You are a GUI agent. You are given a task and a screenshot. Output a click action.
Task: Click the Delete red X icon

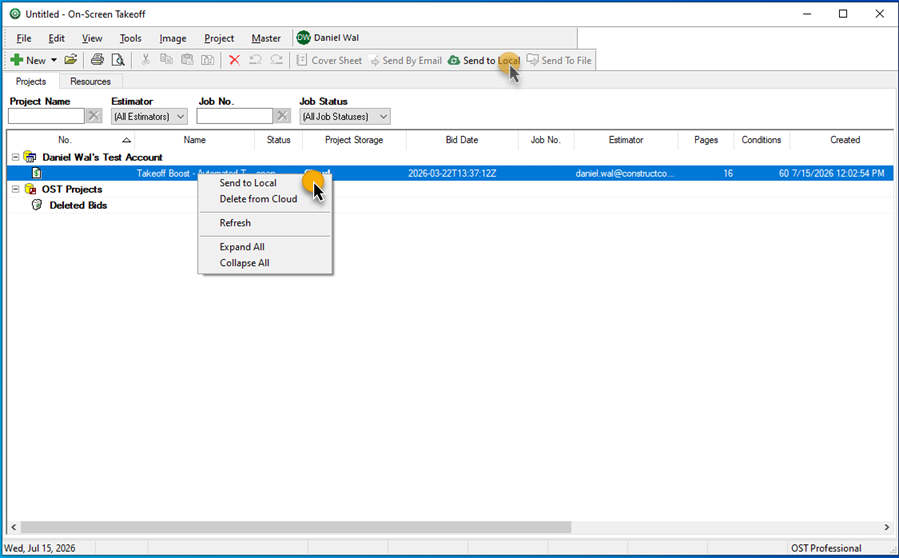pyautogui.click(x=234, y=60)
